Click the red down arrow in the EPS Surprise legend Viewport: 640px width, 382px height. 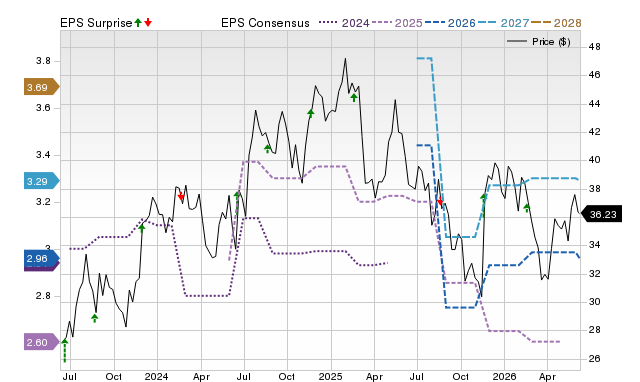coord(148,23)
